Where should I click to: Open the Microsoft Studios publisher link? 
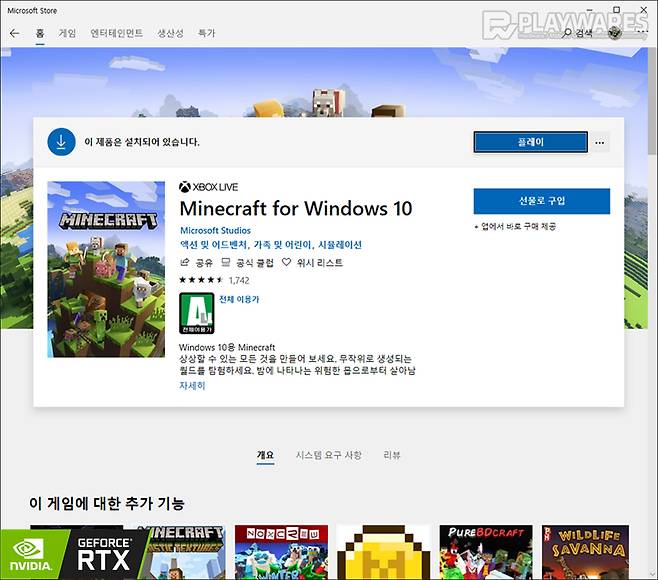pyautogui.click(x=215, y=231)
